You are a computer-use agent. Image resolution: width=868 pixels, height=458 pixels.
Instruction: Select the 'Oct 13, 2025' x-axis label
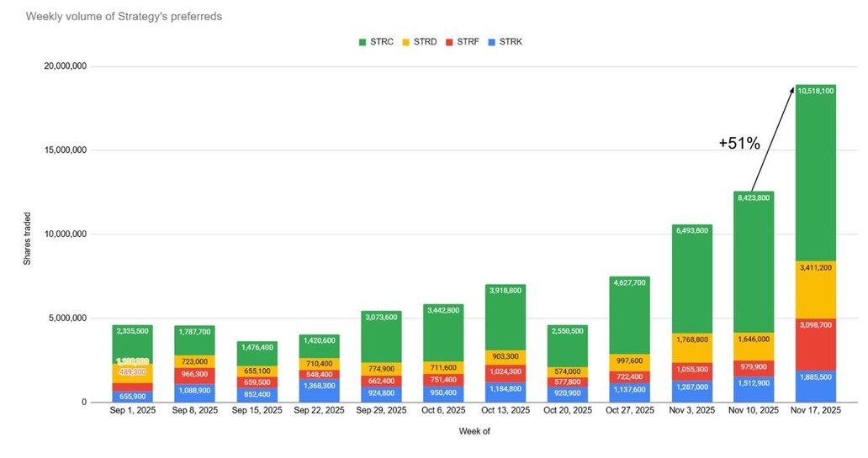pyautogui.click(x=504, y=411)
